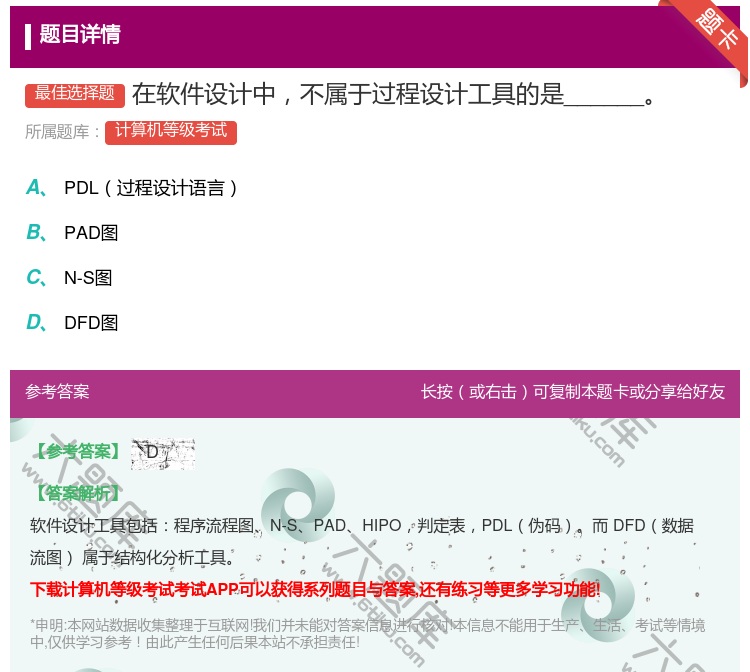Click the 【答案解析】 label
This screenshot has width=750, height=672.
point(78,493)
